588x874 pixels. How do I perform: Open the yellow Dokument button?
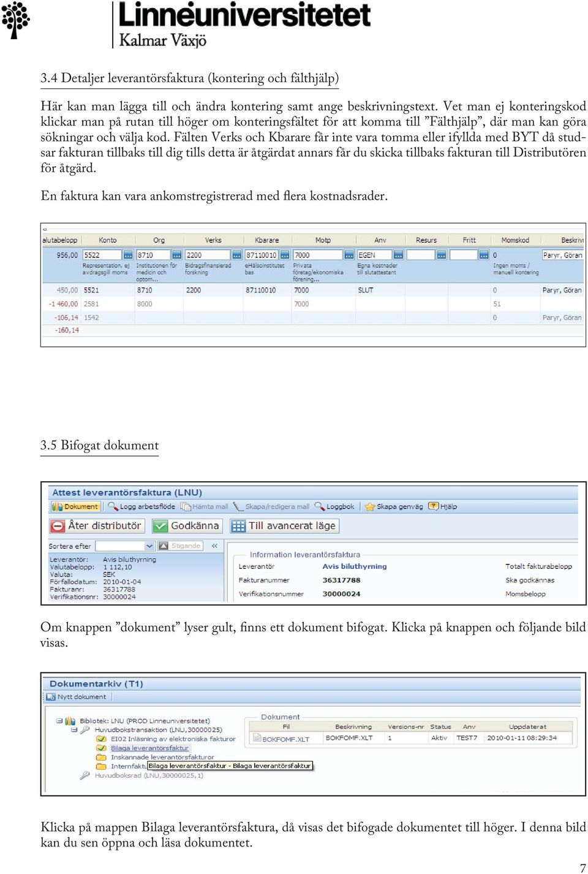tap(75, 506)
